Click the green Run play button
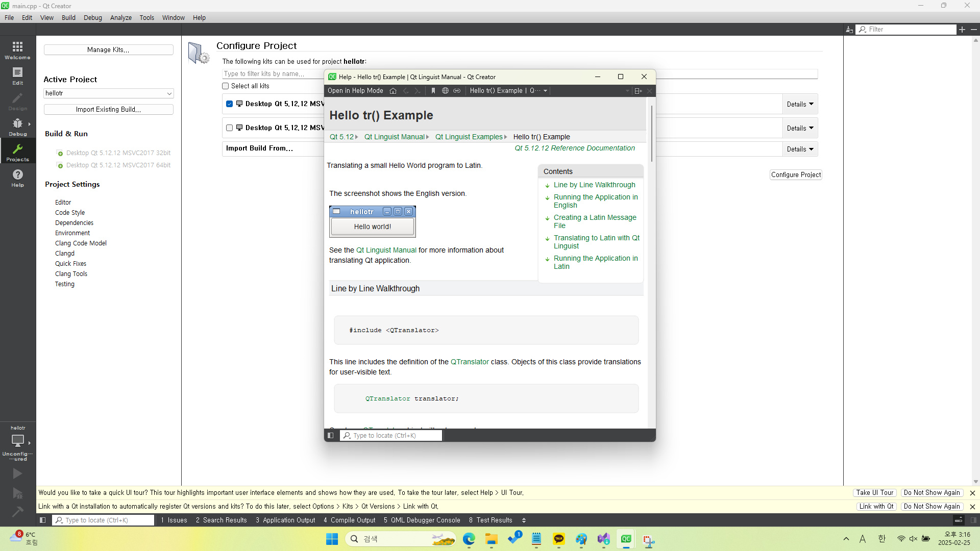This screenshot has width=980, height=551. [x=17, y=473]
